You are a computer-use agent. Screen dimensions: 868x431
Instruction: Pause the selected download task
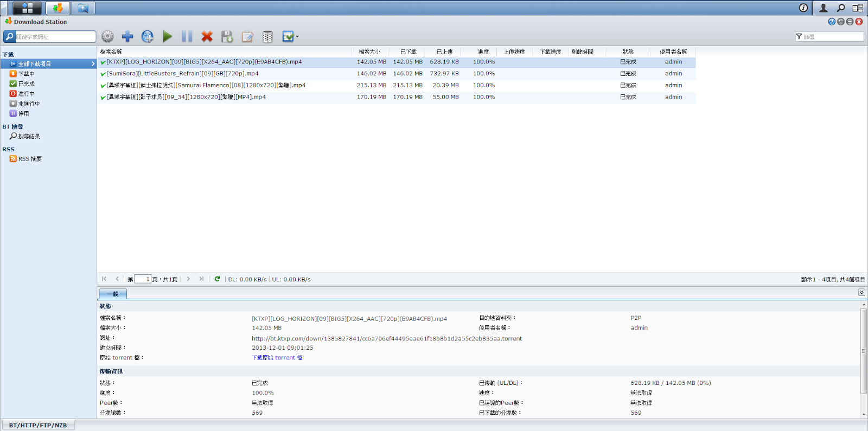point(187,36)
